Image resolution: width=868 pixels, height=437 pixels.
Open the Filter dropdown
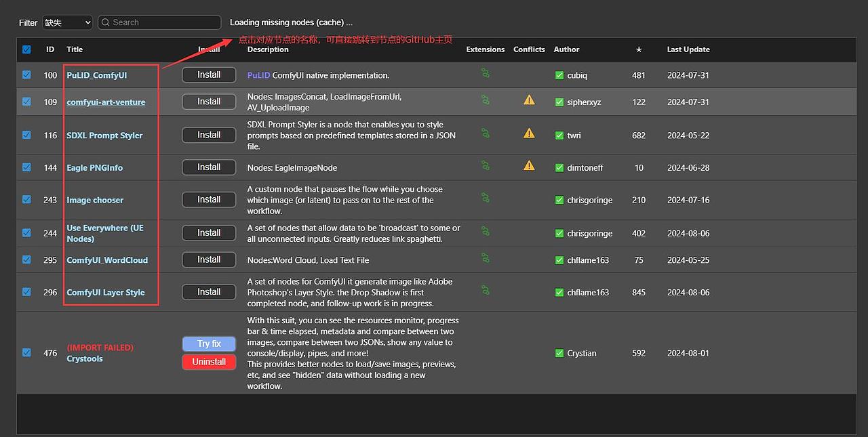(x=67, y=22)
